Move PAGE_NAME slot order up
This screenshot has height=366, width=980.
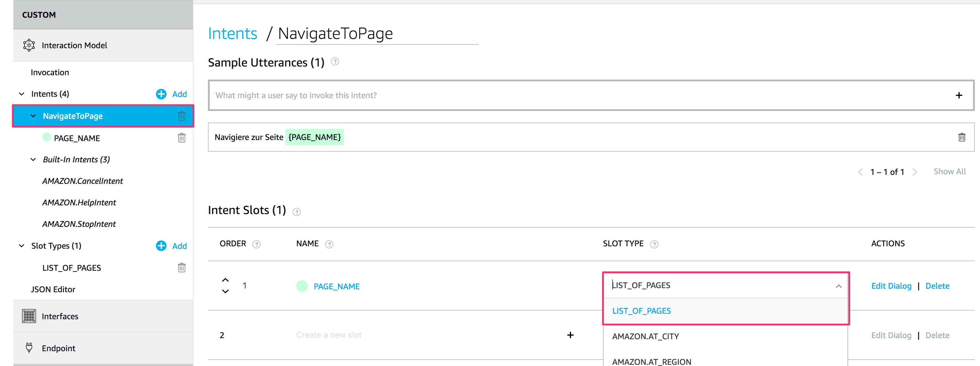click(x=225, y=280)
